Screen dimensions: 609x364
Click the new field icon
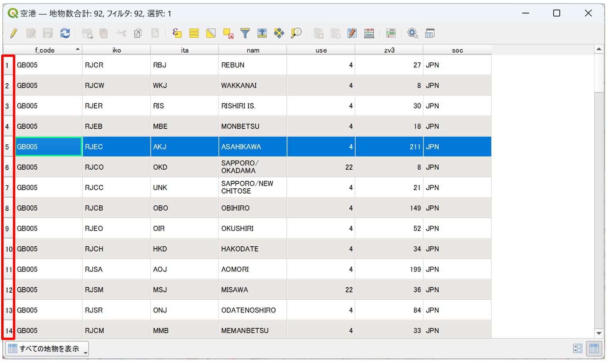click(318, 33)
